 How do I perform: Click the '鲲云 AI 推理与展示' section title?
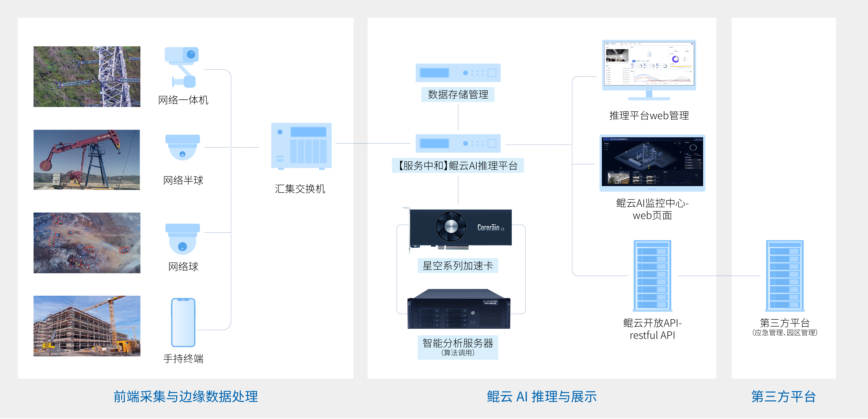coord(542,396)
